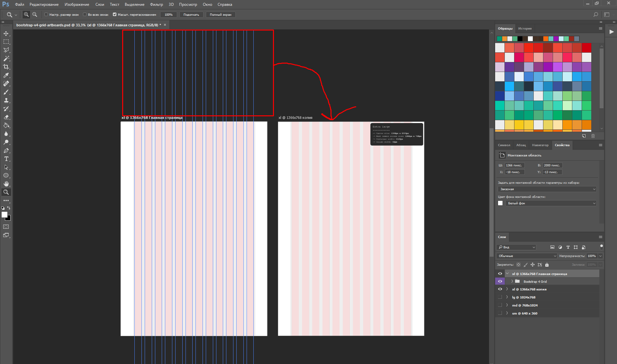Expand the Bootstrap 4 Grid group
Viewport: 617px width, 364px height.
512,281
